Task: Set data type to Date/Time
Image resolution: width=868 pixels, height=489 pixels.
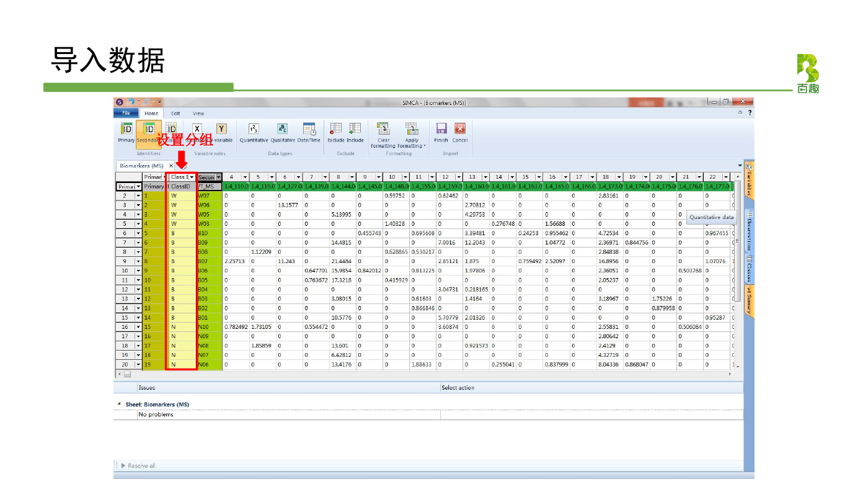Action: tap(309, 132)
